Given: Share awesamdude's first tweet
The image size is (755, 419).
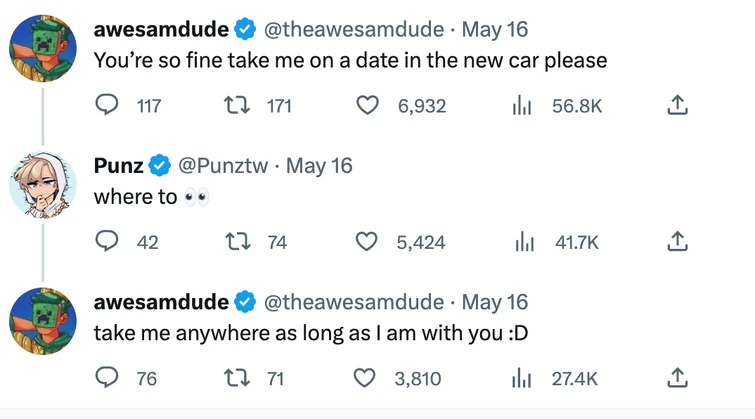Looking at the screenshot, I should (x=676, y=105).
